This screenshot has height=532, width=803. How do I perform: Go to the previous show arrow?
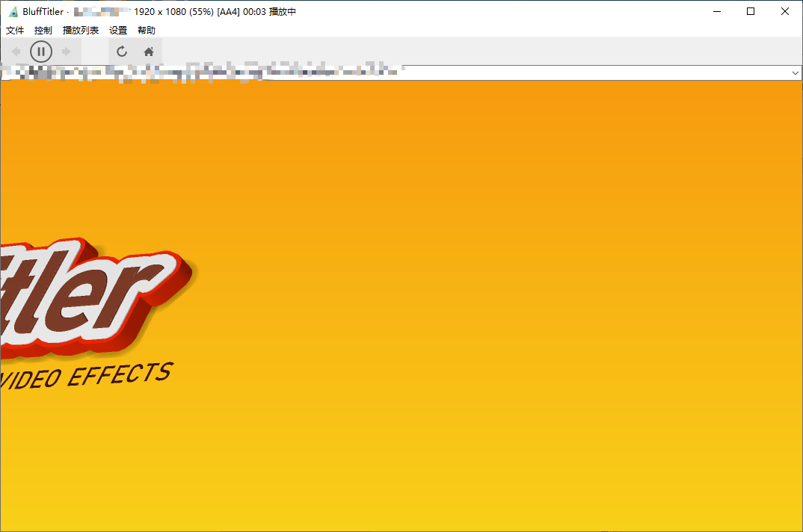[x=16, y=52]
